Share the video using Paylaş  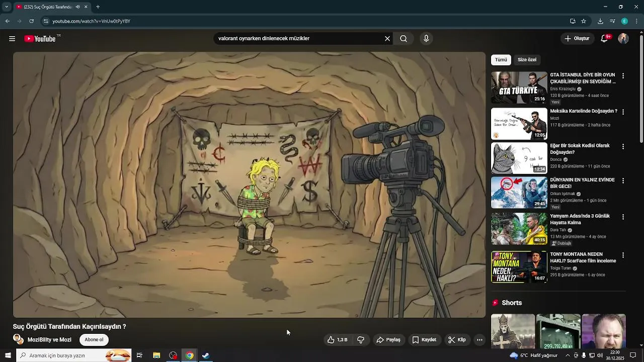click(x=388, y=340)
